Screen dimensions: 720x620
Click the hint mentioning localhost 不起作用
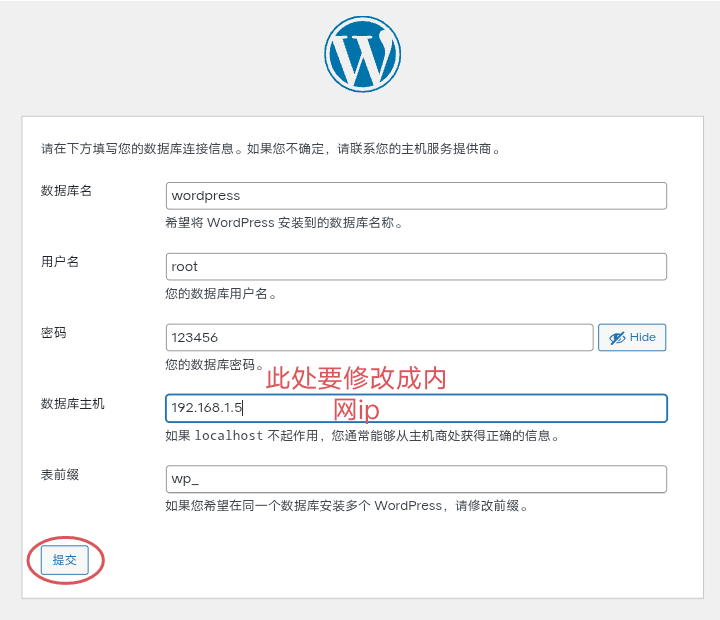[362, 435]
